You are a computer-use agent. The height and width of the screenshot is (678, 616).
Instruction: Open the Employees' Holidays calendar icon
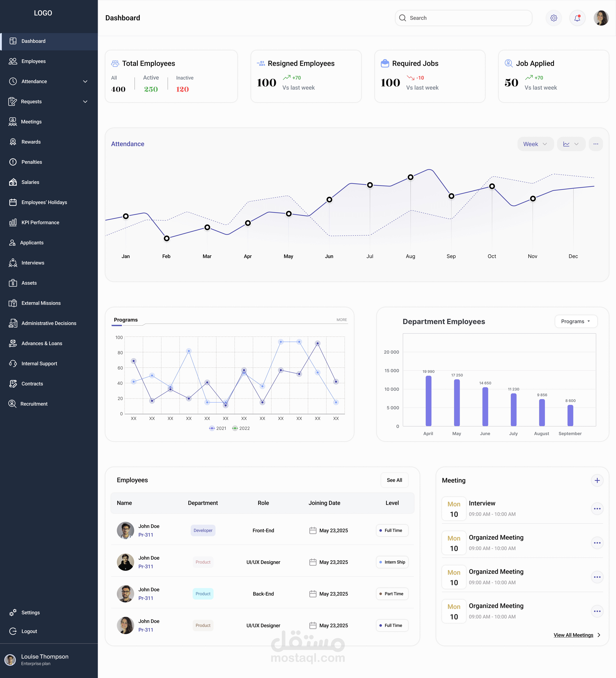click(13, 202)
